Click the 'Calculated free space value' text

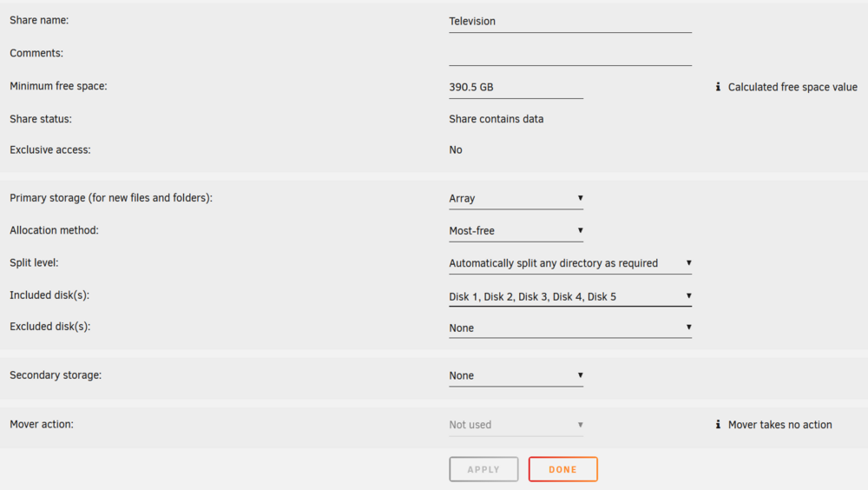tap(792, 87)
